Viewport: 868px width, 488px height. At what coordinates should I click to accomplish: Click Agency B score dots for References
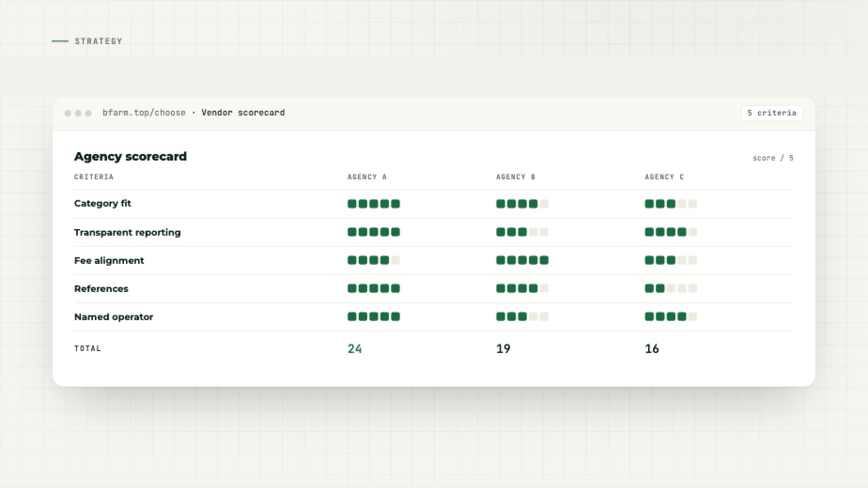click(522, 288)
